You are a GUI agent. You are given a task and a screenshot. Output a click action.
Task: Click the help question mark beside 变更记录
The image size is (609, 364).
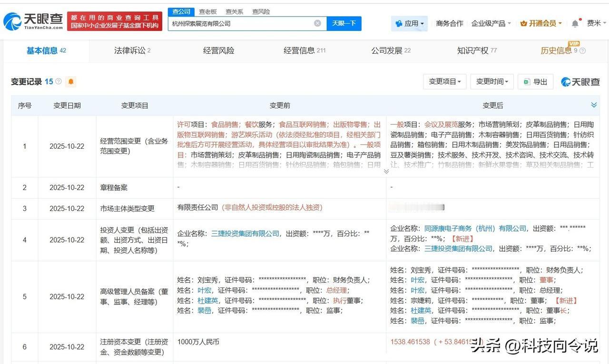point(58,81)
